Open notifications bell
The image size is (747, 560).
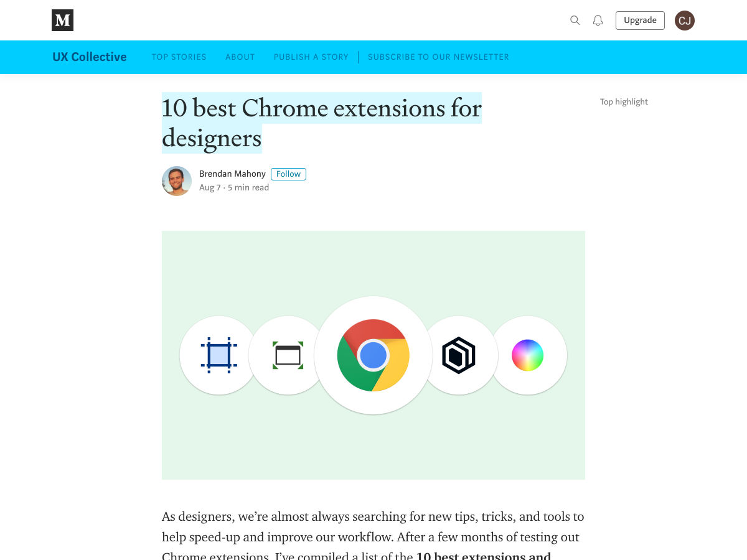click(598, 21)
